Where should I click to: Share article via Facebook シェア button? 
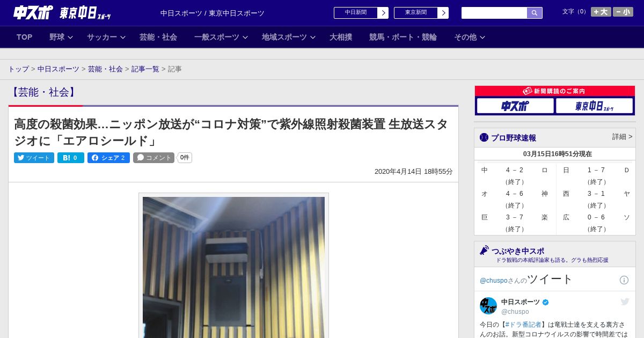pos(108,158)
